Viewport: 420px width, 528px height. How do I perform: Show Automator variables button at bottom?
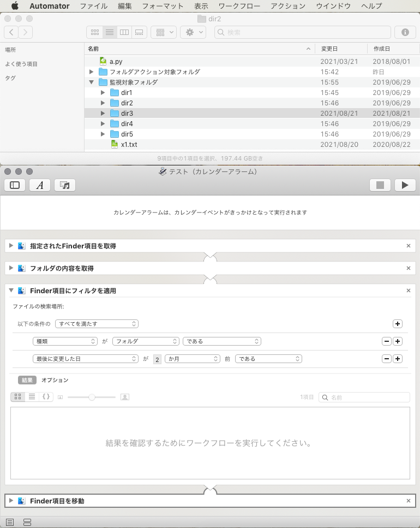[27, 522]
